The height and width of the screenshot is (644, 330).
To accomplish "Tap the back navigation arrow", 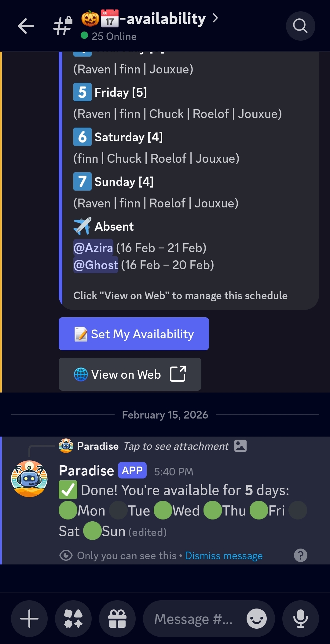I will pyautogui.click(x=26, y=26).
